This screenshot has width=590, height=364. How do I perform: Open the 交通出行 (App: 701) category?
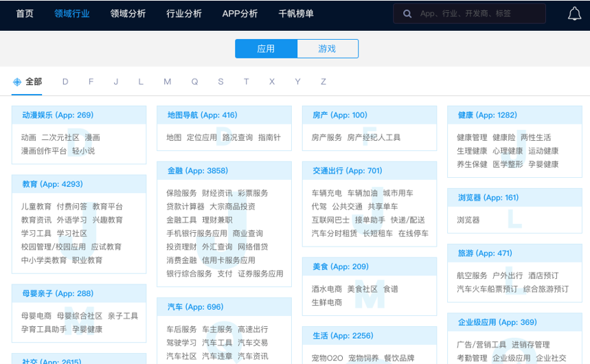click(348, 171)
